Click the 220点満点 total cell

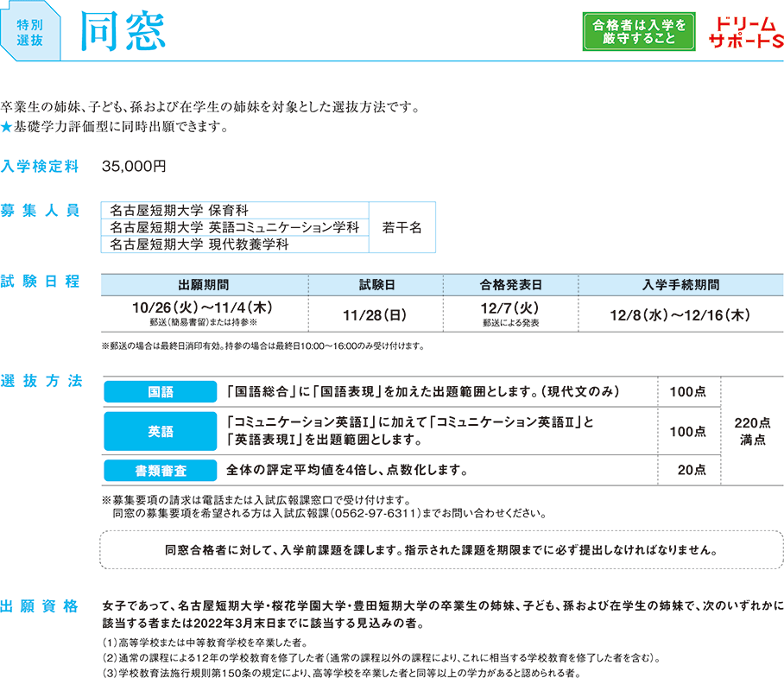coord(753,431)
